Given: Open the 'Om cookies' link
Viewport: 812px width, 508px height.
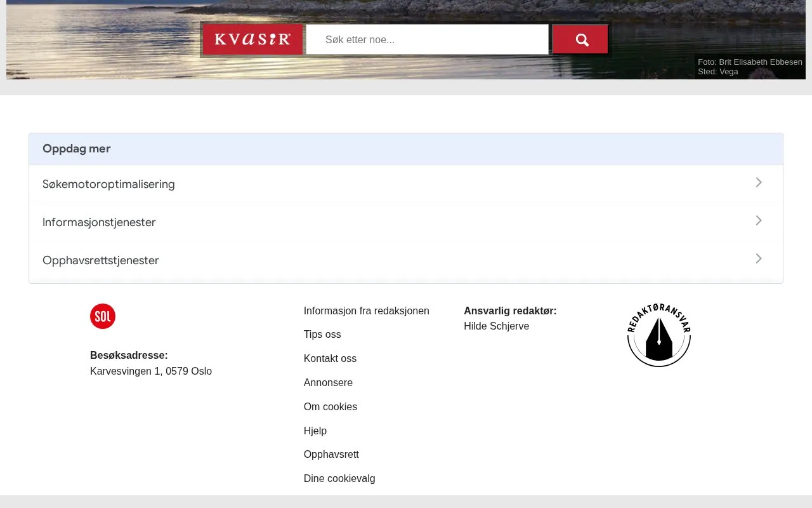Looking at the screenshot, I should coord(331,406).
